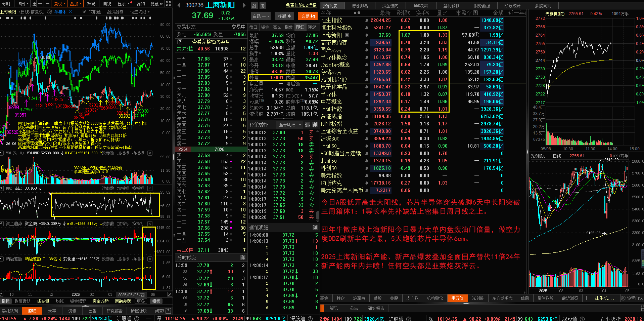Viewport: 644px width, 321px height.
Task: Click the scrollbar in 逐笔委托 list
Action: (318, 214)
